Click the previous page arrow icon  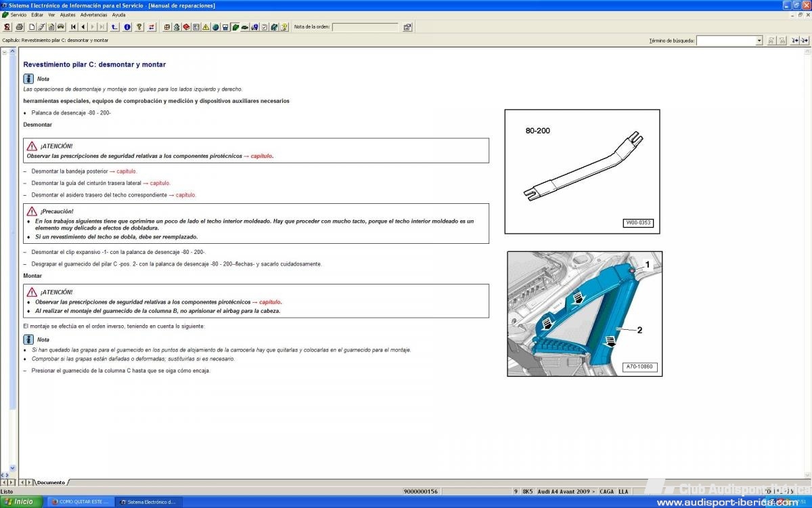pyautogui.click(x=83, y=27)
